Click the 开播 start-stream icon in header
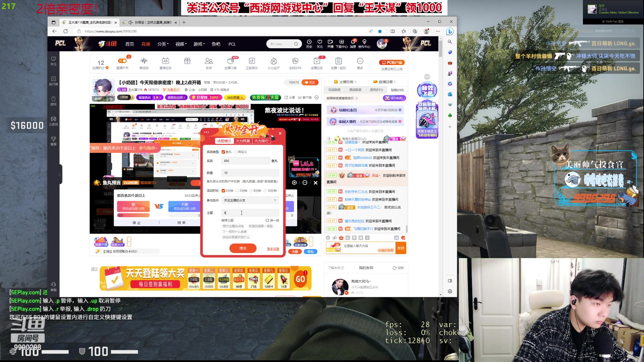The height and width of the screenshot is (362, 644). coord(330,42)
